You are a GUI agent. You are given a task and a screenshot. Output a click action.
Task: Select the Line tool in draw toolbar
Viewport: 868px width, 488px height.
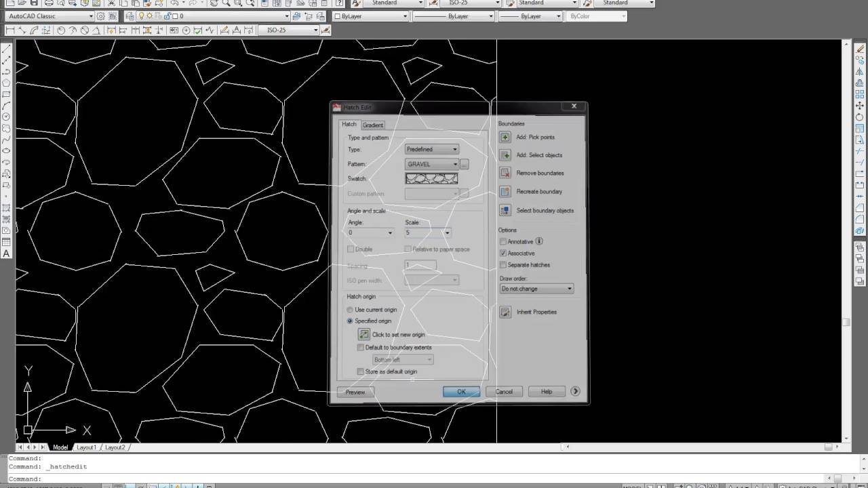pyautogui.click(x=6, y=48)
